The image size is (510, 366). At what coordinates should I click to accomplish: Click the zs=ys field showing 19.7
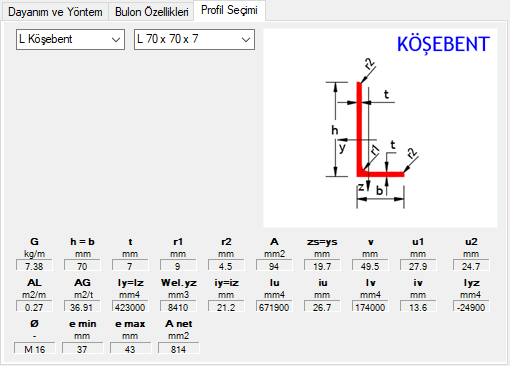322,266
